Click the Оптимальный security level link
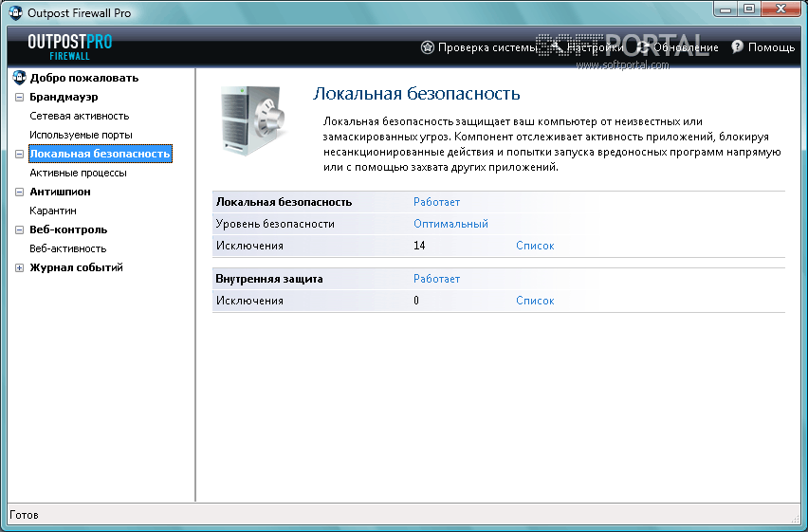Viewport: 808px width, 532px height. pyautogui.click(x=450, y=224)
